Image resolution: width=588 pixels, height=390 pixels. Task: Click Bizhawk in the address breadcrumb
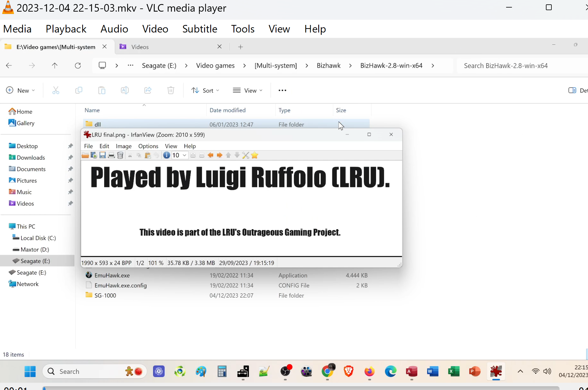click(328, 66)
